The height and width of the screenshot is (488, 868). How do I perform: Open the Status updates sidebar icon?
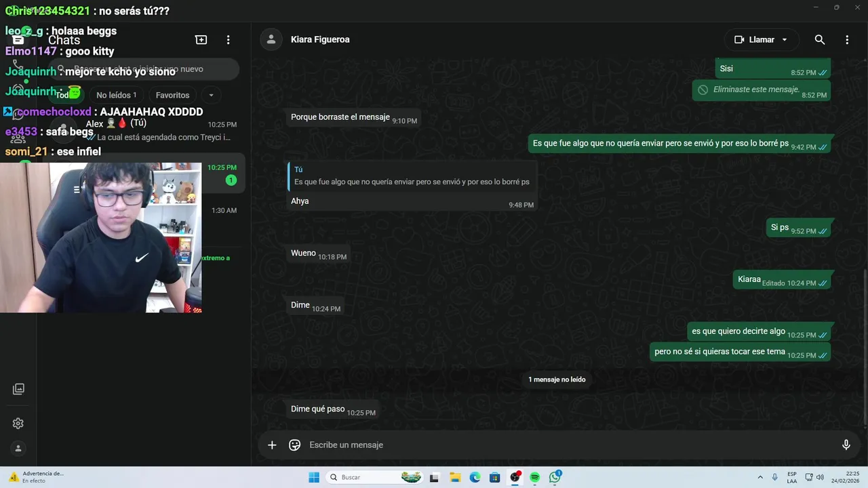(18, 89)
